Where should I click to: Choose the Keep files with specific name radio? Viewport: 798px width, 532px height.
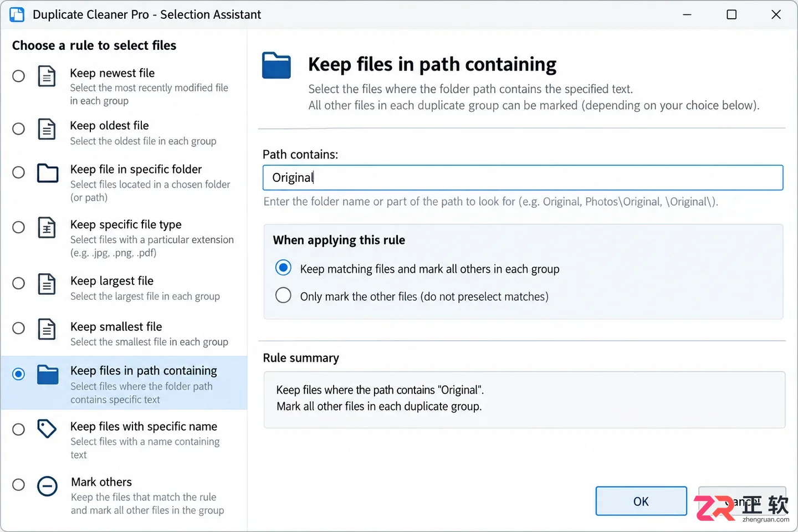[x=18, y=429]
